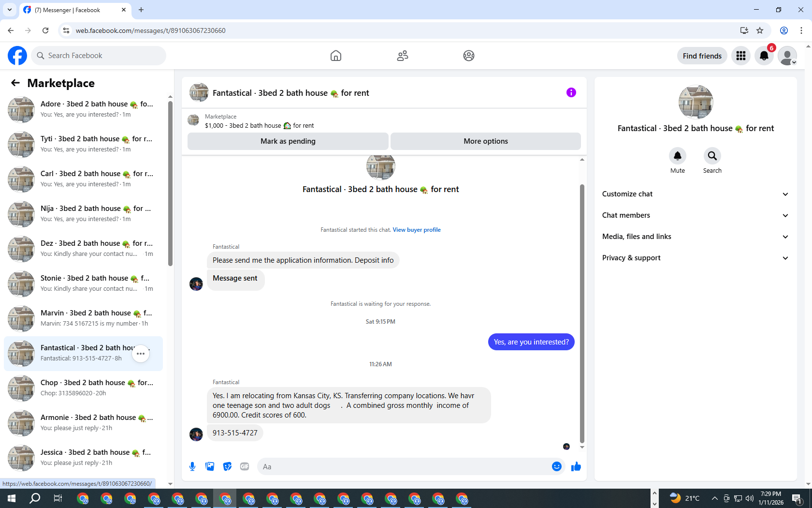Send a thumbs-up like
The width and height of the screenshot is (812, 508).
click(576, 466)
